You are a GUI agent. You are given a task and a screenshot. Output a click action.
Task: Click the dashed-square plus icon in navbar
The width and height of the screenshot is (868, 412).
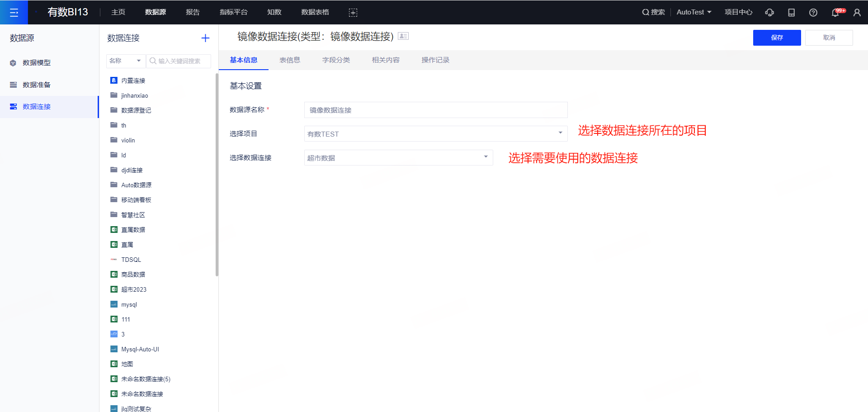tap(353, 13)
